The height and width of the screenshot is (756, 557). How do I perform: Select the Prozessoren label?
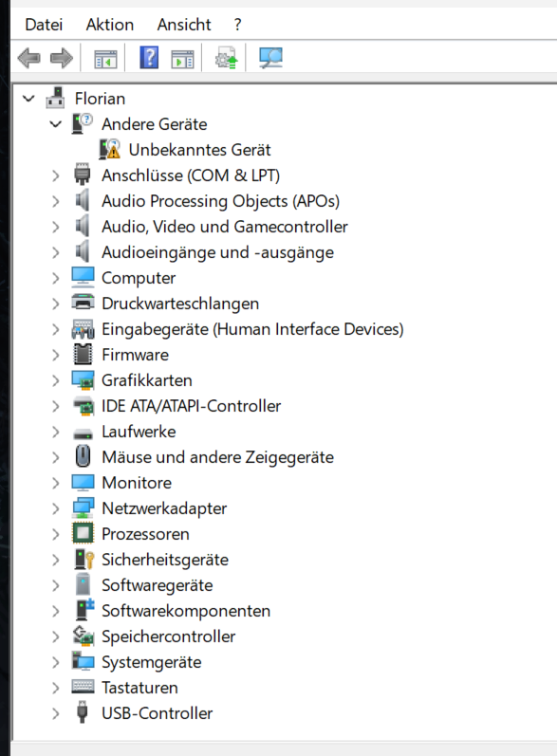(145, 534)
